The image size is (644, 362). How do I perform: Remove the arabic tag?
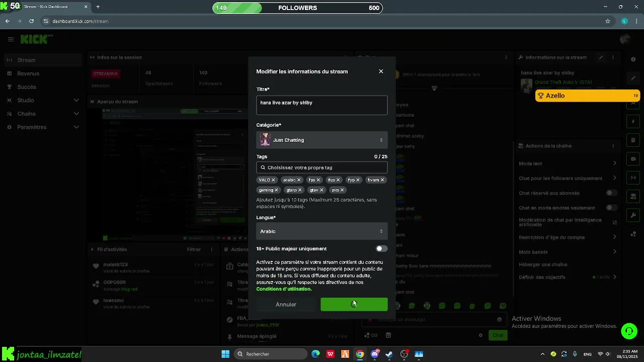299,180
